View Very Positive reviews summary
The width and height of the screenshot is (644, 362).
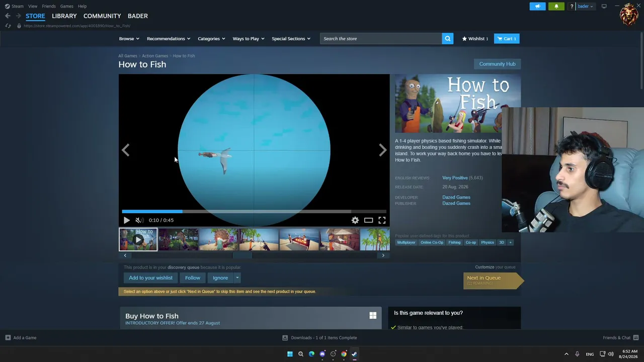[455, 178]
